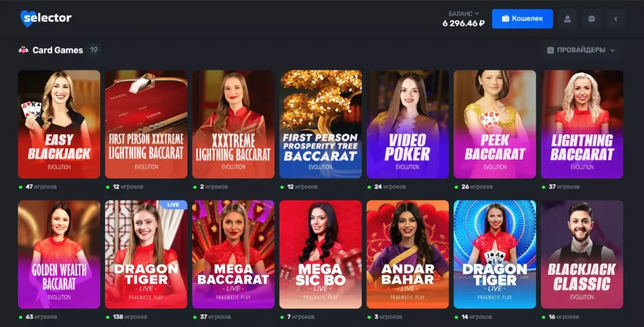
Task: Open the Кошелек wallet button
Action: coord(522,19)
